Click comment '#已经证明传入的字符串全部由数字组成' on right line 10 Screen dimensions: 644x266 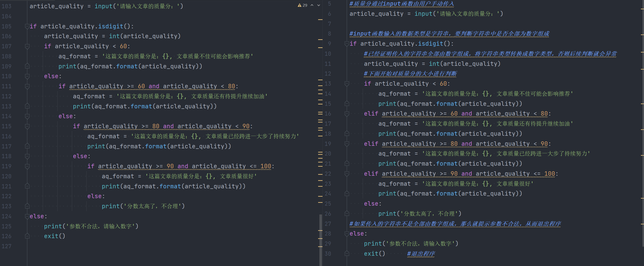click(416, 54)
